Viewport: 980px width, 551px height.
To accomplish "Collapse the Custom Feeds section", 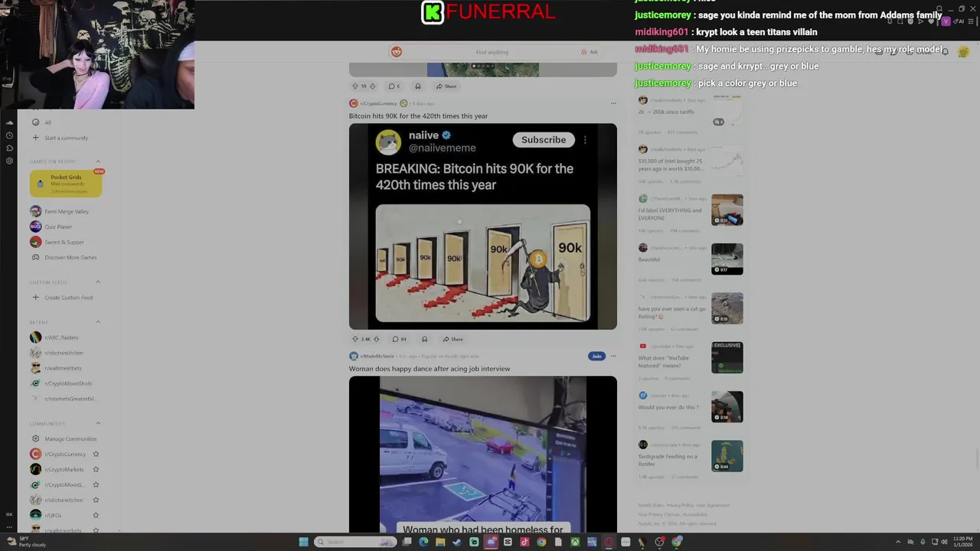I will (x=98, y=282).
